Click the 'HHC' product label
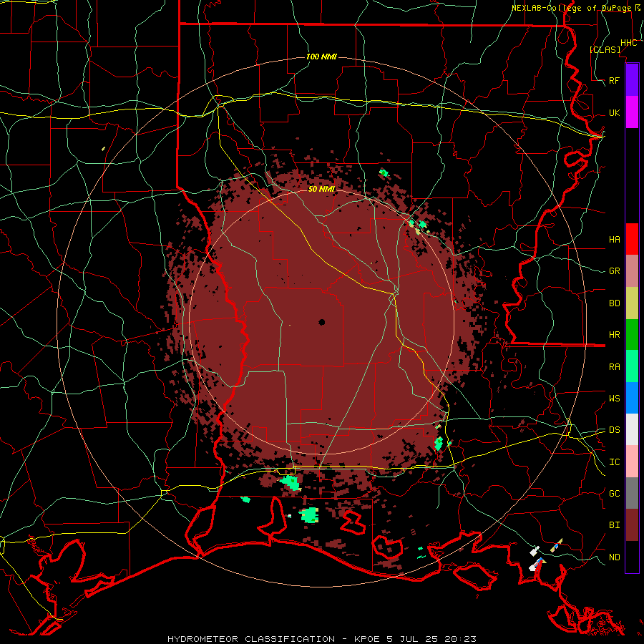 628,43
